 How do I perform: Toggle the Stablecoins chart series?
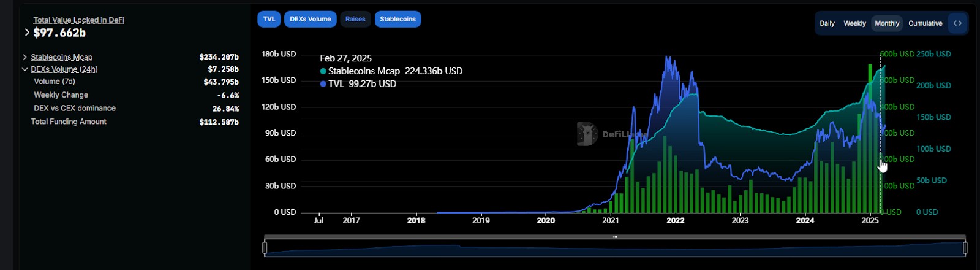coord(398,19)
